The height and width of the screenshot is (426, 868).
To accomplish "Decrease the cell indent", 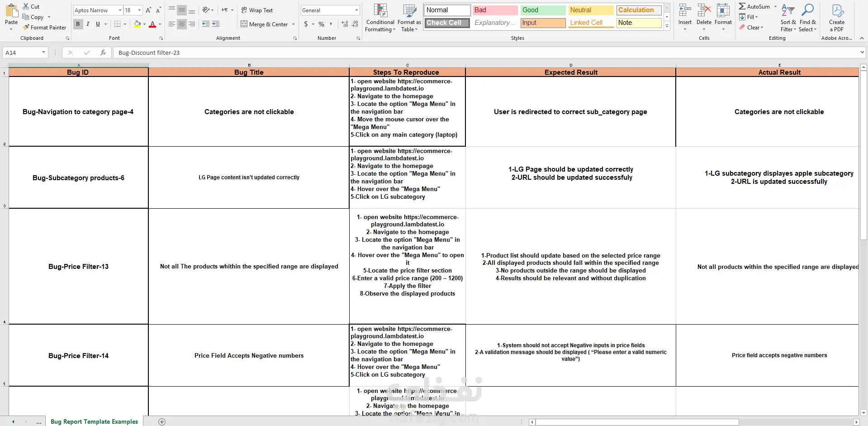I will click(x=206, y=24).
